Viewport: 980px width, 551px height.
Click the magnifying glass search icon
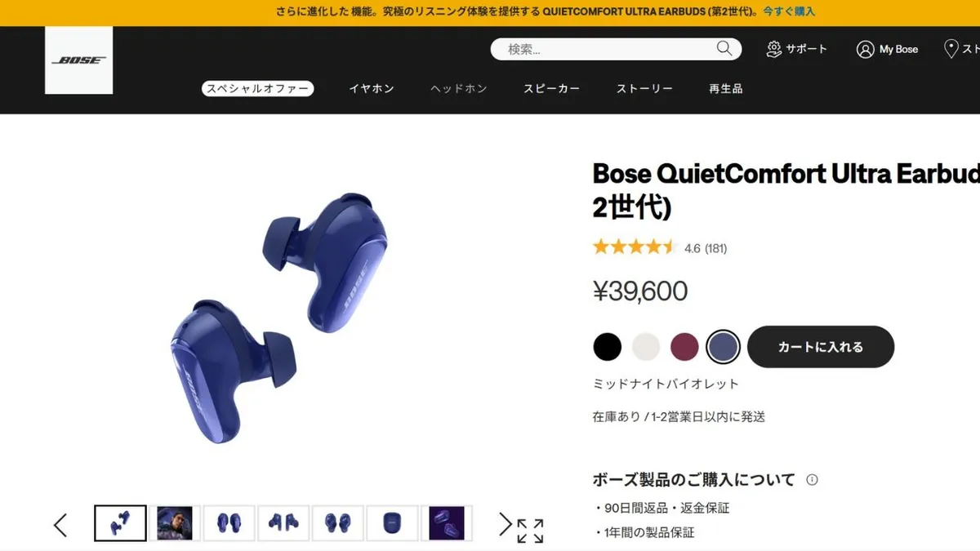(724, 48)
